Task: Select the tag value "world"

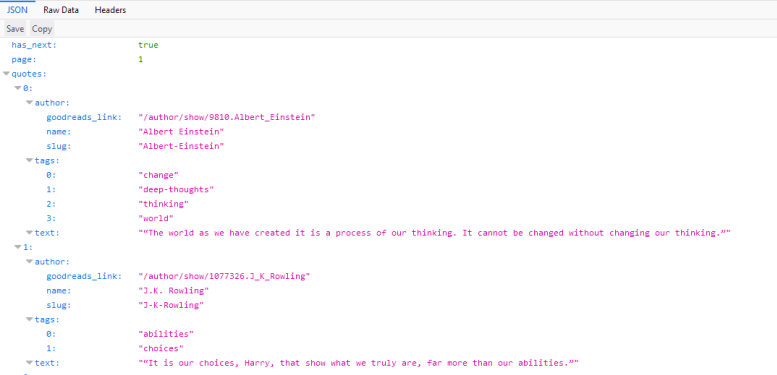Action: (x=156, y=218)
